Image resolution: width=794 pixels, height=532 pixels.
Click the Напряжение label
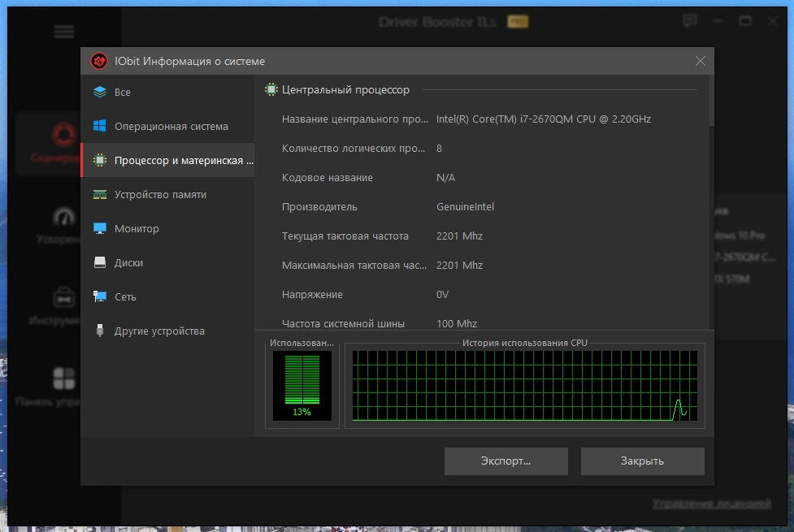312,295
